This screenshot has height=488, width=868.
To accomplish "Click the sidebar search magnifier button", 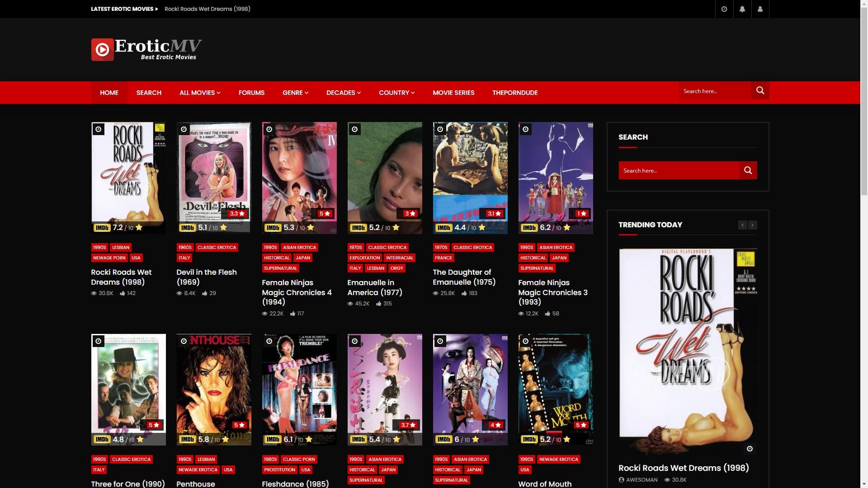I will pos(748,170).
